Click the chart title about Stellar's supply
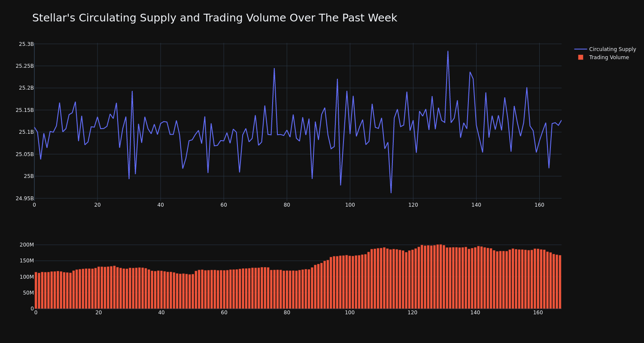 (x=215, y=18)
